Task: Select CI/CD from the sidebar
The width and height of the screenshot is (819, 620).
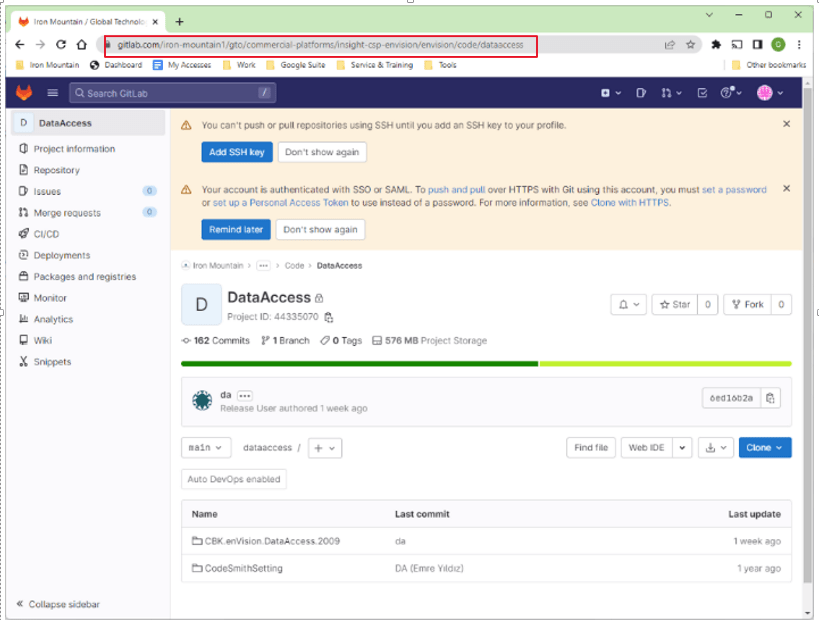Action: coord(46,233)
